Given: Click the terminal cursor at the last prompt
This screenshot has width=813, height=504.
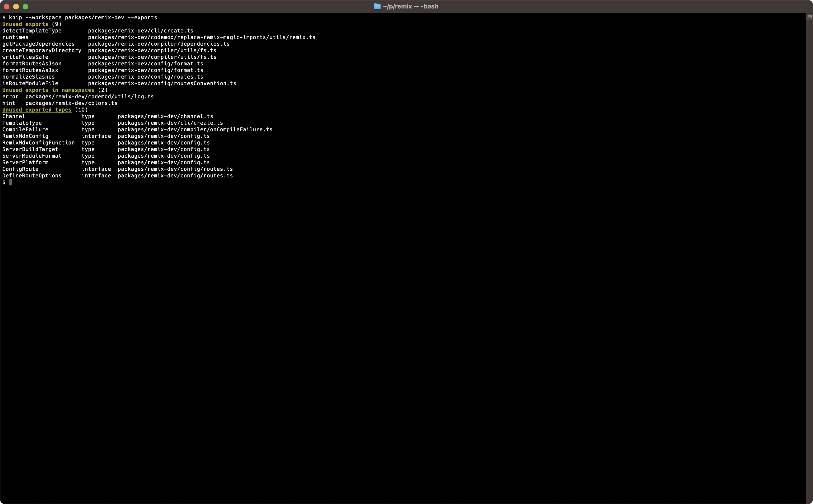Looking at the screenshot, I should click(11, 182).
